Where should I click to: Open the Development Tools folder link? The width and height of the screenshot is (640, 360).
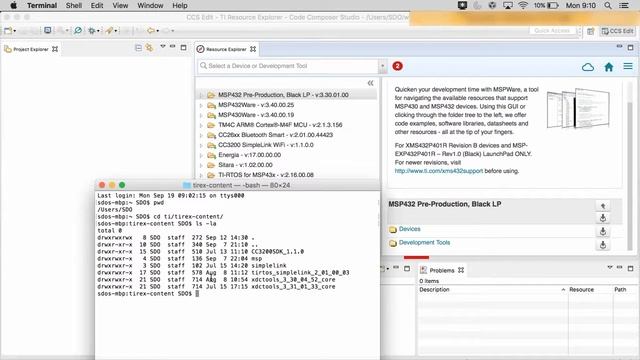(x=424, y=242)
